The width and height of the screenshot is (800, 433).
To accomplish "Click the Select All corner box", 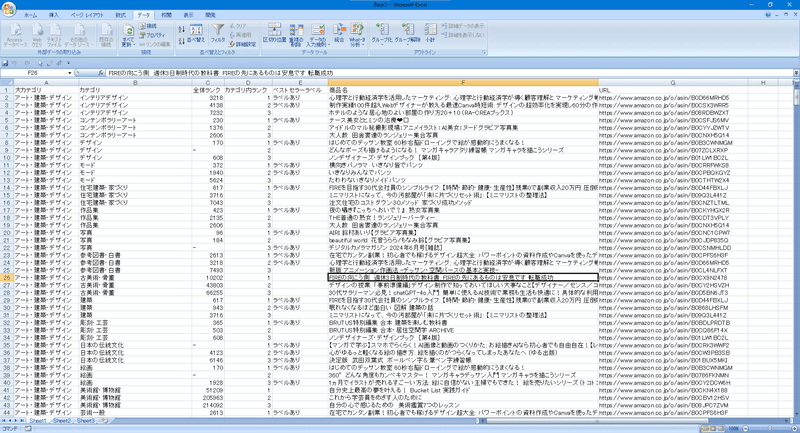I will 7,83.
